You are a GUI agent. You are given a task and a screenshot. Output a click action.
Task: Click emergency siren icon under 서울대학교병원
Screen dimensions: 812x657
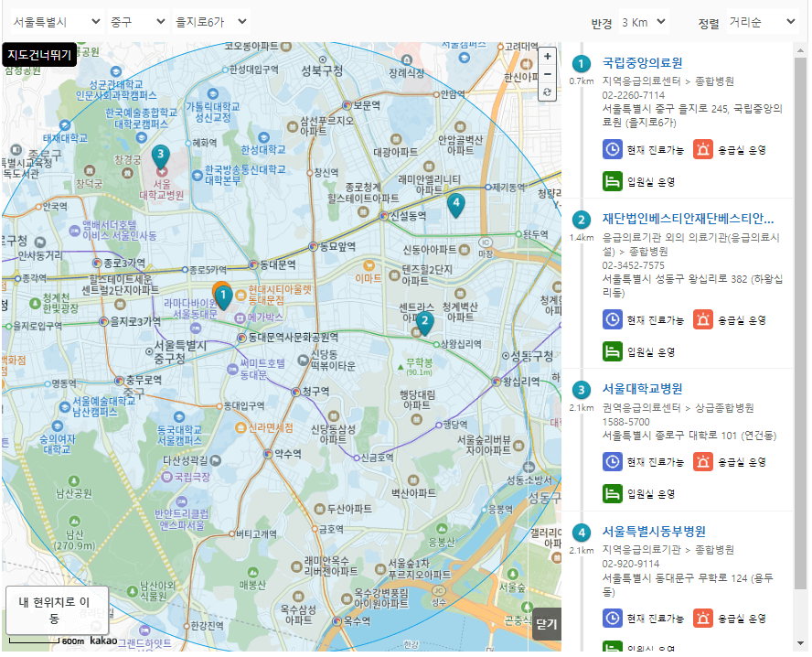click(x=703, y=461)
